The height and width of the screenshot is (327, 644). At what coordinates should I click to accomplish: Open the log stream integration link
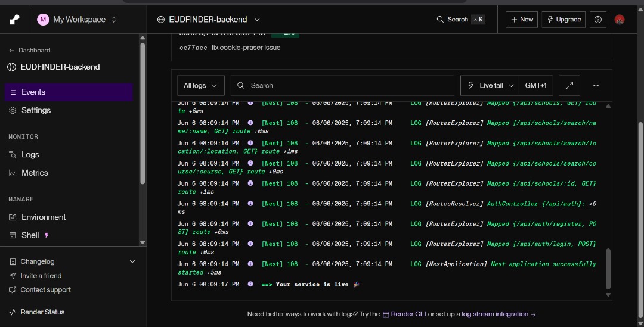pos(495,314)
